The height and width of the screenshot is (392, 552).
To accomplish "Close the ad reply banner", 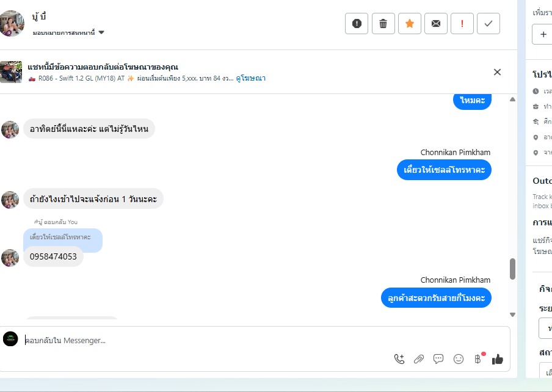I will (497, 72).
